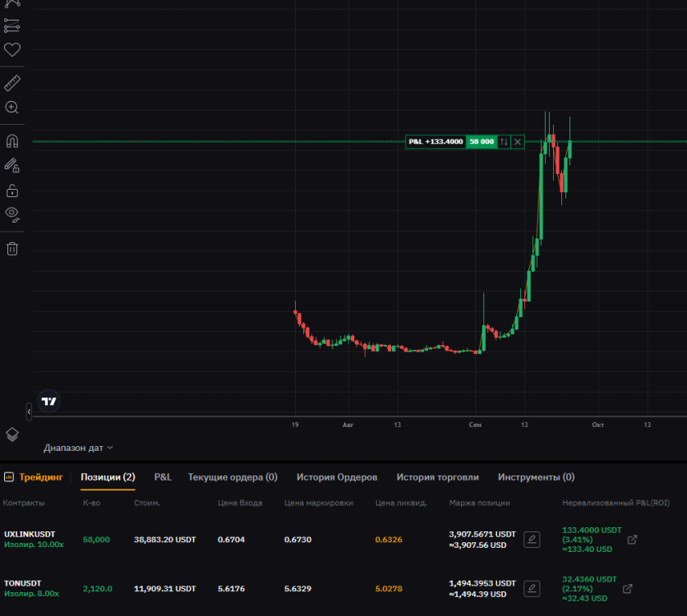This screenshot has width=687, height=616.
Task: Edit margin for the UXLINKUSDT position
Action: 532,540
